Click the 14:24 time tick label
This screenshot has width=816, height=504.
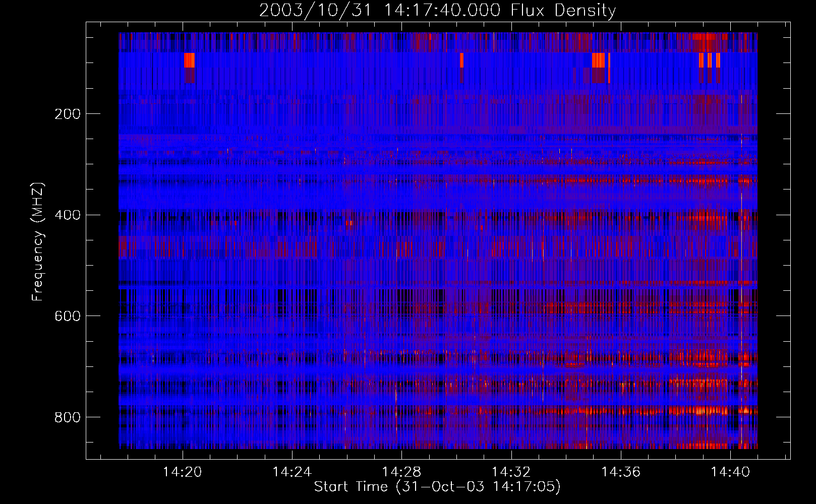292,472
